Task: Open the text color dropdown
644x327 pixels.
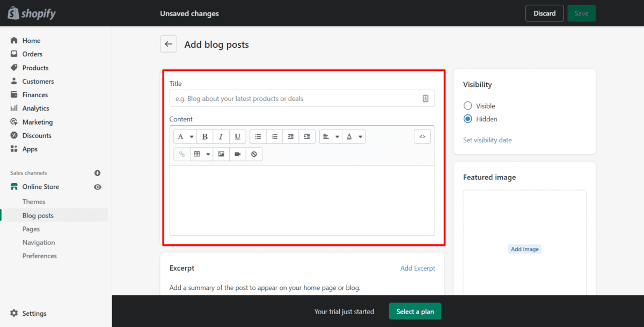Action: click(354, 137)
